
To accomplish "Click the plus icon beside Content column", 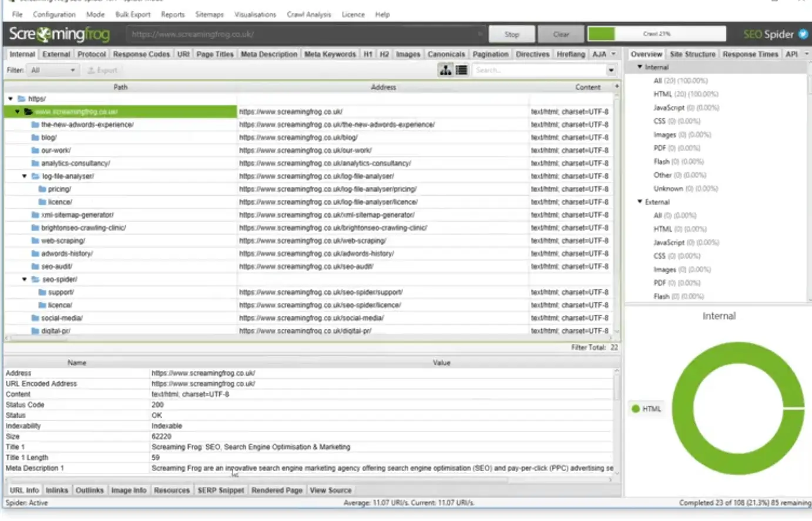I will 616,86.
